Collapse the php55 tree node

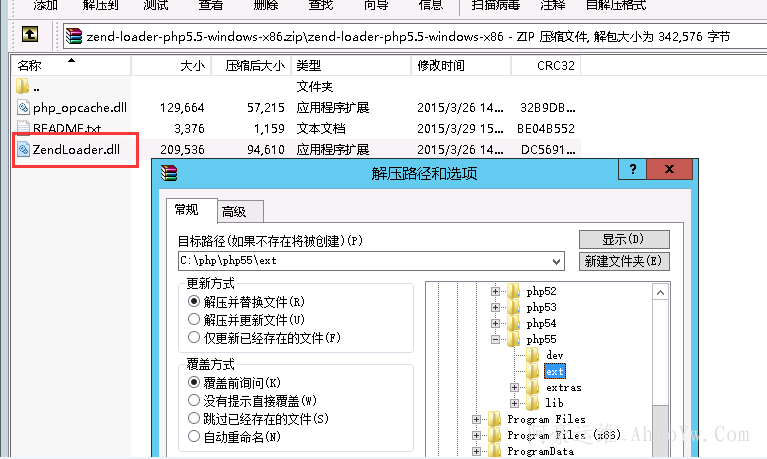pos(495,340)
